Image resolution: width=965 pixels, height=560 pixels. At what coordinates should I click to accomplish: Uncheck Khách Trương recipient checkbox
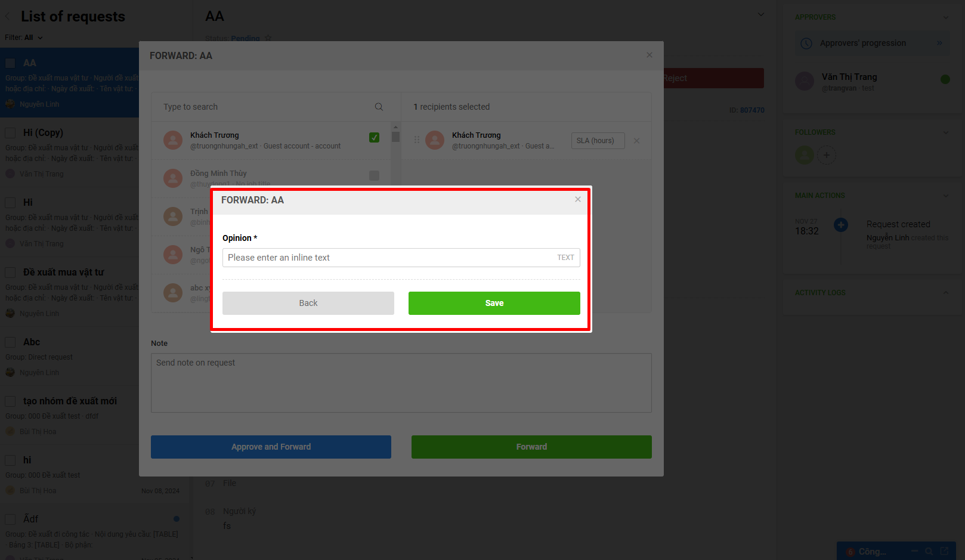point(374,137)
